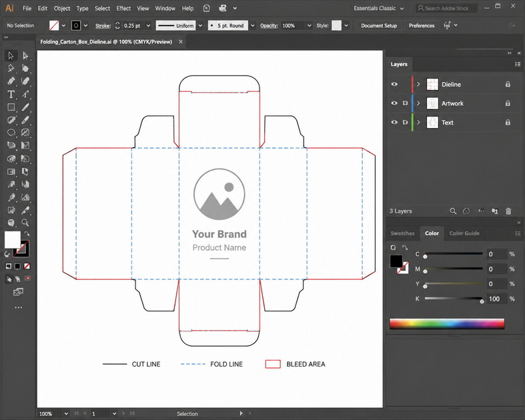Click Collect for Export cloud icon
The width and height of the screenshot is (525, 420).
[x=466, y=211]
